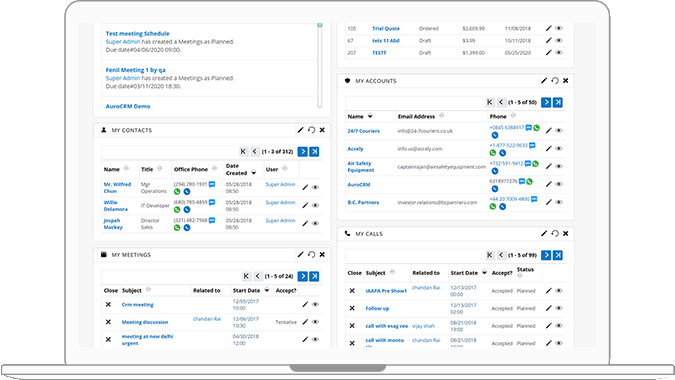This screenshot has height=380, width=675.
Task: Open vijay shah related contact
Action: (x=423, y=326)
